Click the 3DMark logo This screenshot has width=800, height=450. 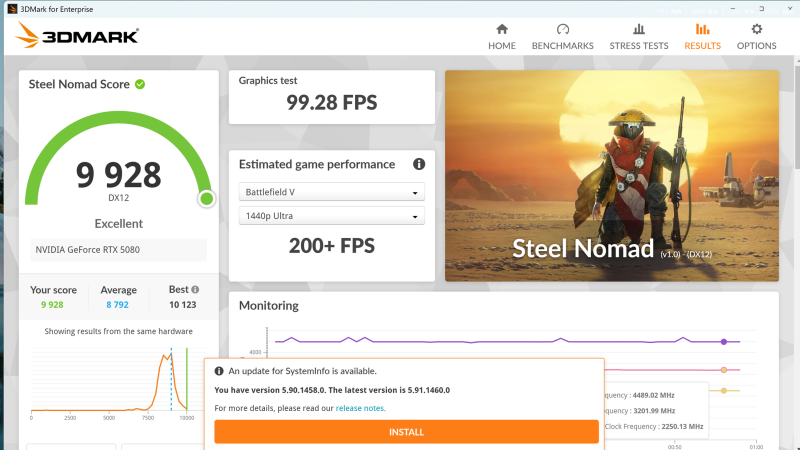[x=77, y=36]
